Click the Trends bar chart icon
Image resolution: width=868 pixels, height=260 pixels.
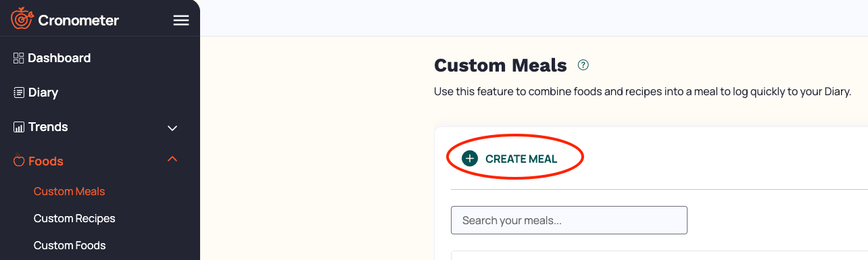tap(19, 127)
